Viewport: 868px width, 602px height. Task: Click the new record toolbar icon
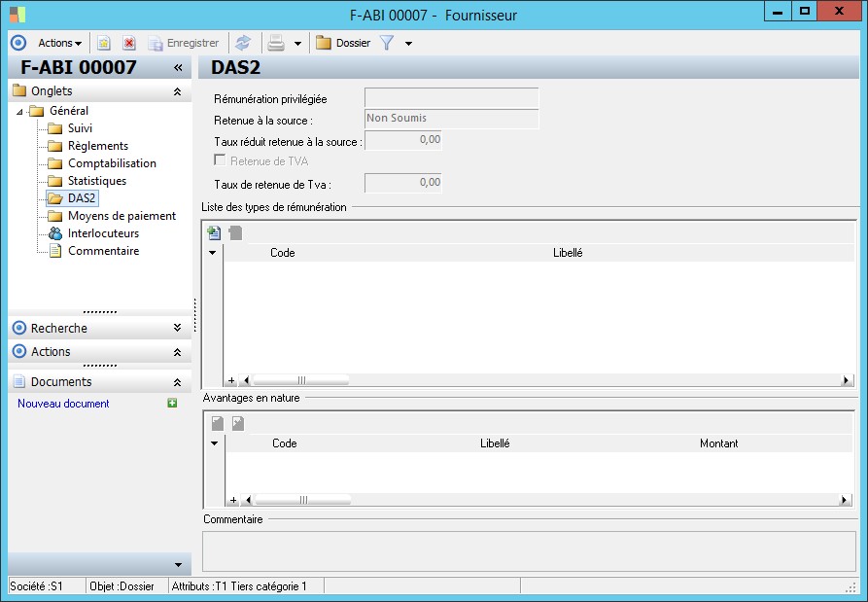coord(104,43)
